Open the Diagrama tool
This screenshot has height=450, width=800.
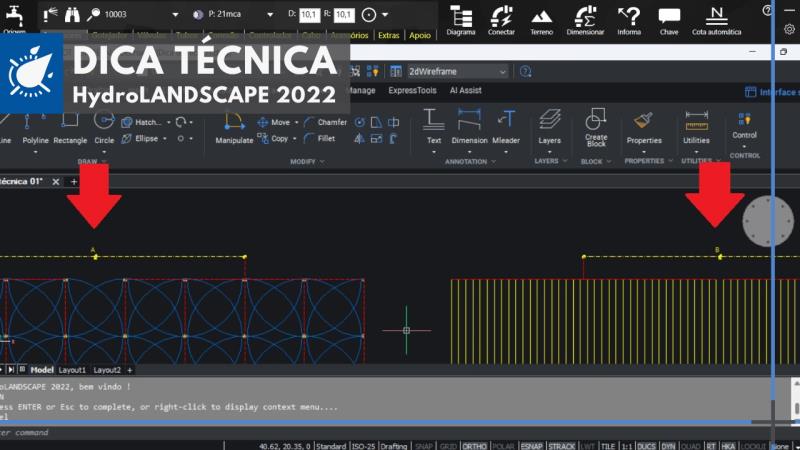coord(461,20)
